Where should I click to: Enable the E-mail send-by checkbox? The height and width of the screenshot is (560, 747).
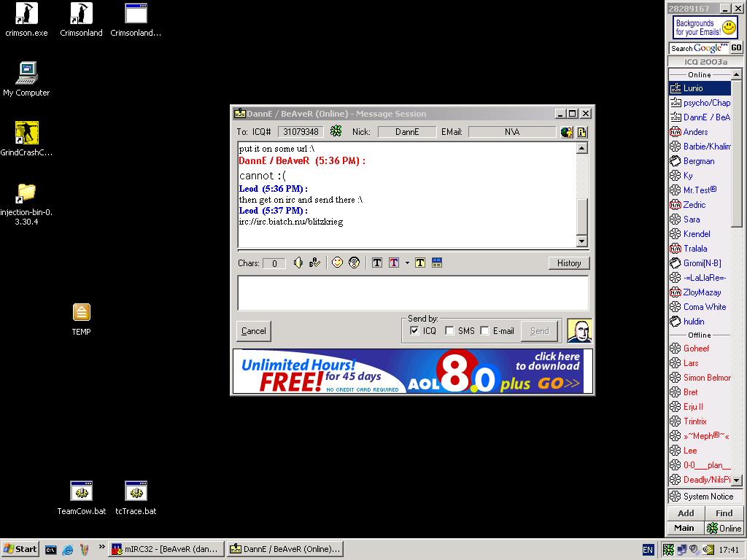484,330
